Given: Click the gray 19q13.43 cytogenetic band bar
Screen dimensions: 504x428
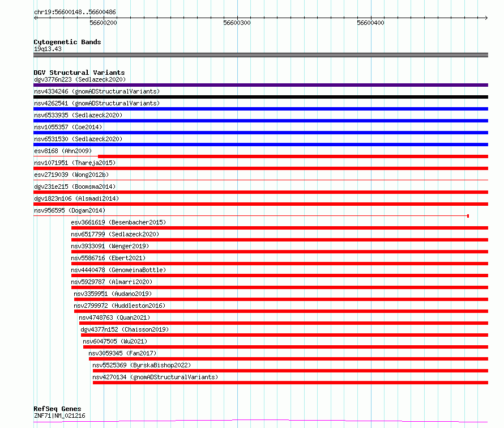Looking at the screenshot, I should click(x=260, y=55).
